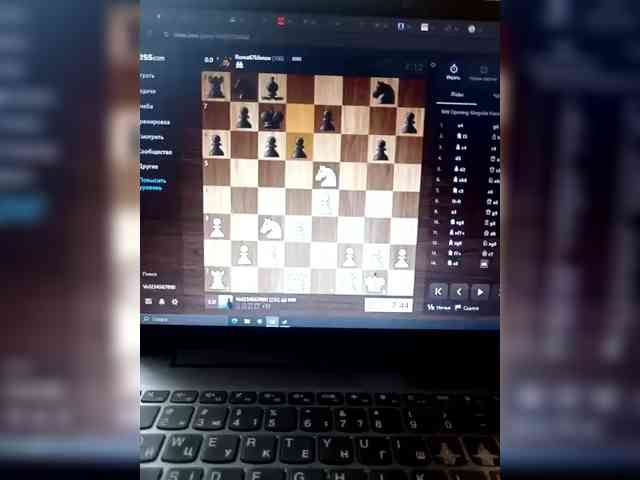
Task: Select the white pawn on b2
Action: pos(244,253)
